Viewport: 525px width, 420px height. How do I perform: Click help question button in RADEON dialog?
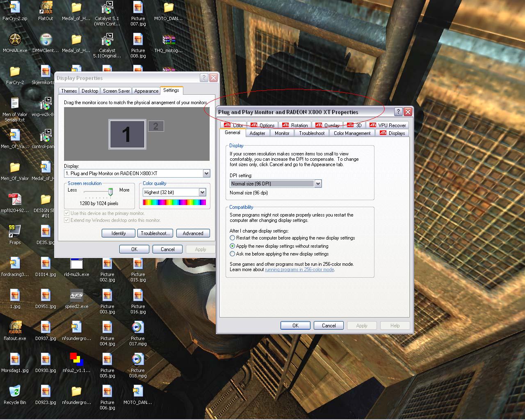pos(398,112)
